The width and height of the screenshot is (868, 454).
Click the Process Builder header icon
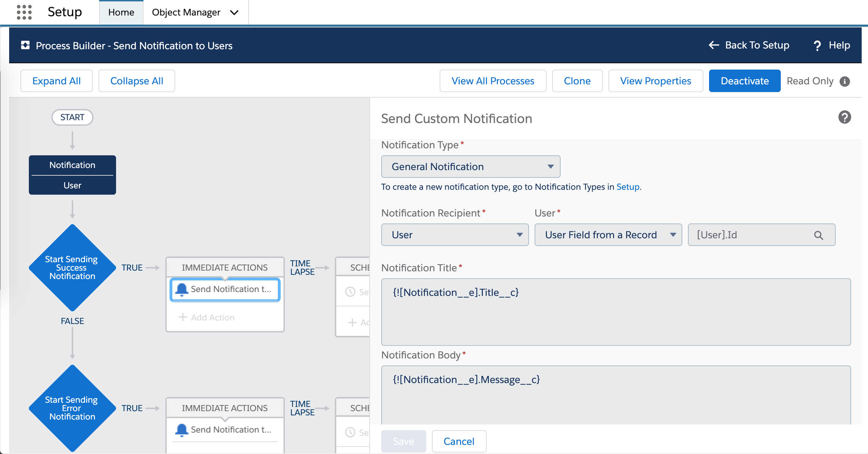(x=25, y=45)
